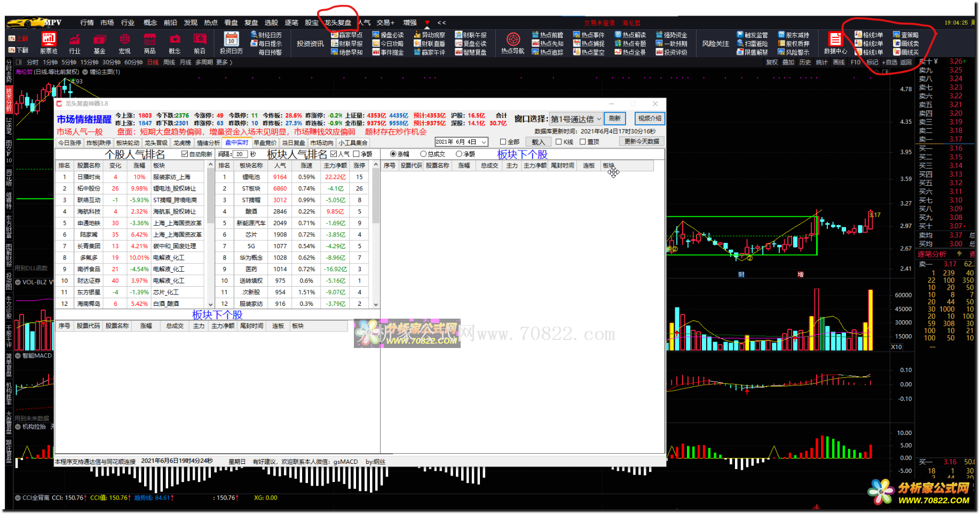Click the 下翻 page-down icon
Image resolution: width=980 pixels, height=514 pixels.
19,50
